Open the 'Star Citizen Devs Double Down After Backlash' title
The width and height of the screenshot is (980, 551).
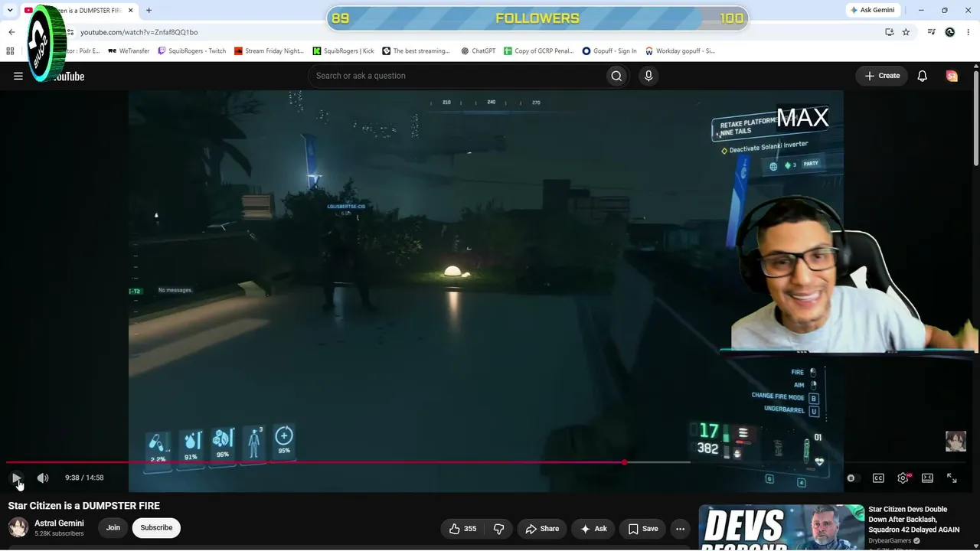point(913,519)
